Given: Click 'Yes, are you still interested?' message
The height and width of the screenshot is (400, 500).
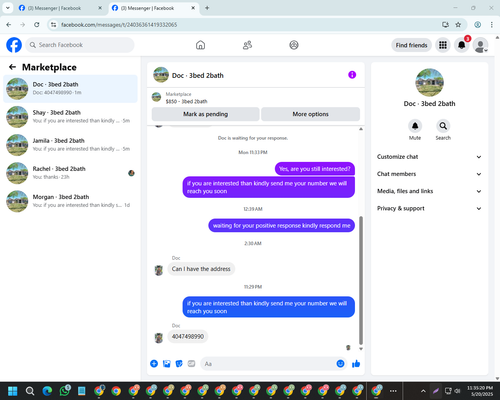Looking at the screenshot, I should tap(315, 169).
